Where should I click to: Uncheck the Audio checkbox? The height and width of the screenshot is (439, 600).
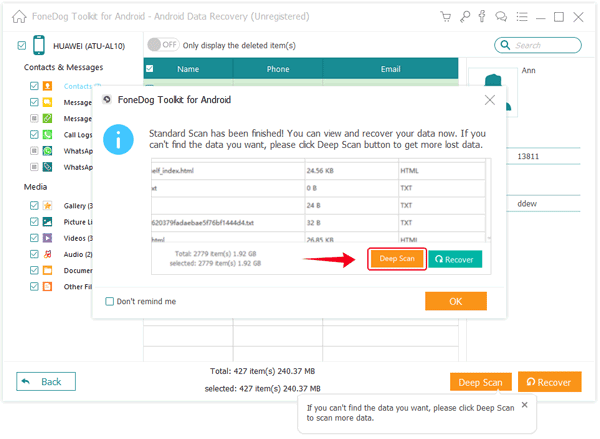[x=34, y=254]
